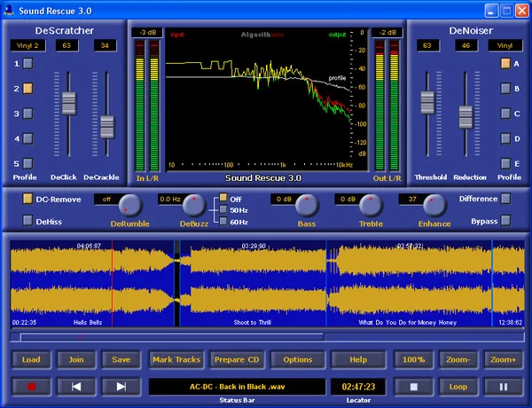The height and width of the screenshot is (408, 532).
Task: Skip to the previous track marker
Action: [76, 387]
